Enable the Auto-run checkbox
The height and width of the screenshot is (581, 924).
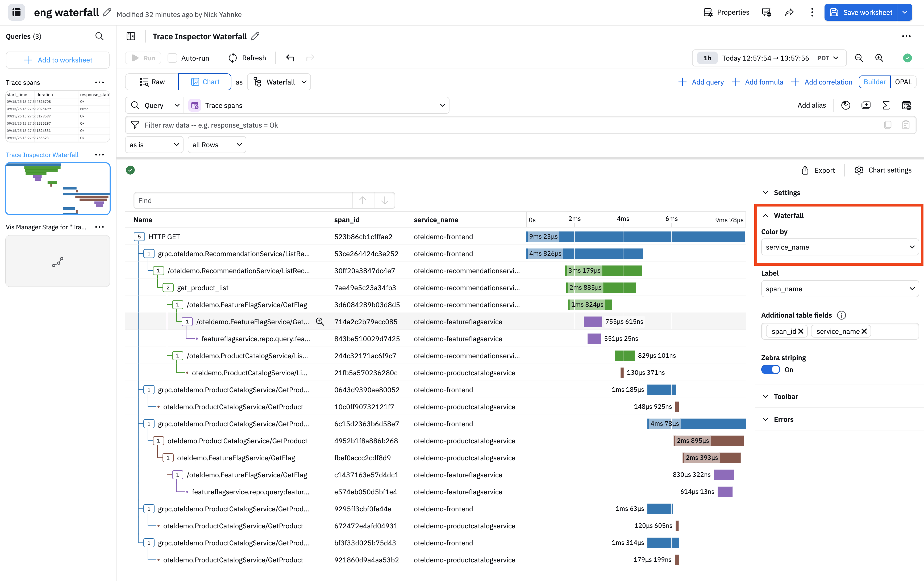[x=173, y=58]
